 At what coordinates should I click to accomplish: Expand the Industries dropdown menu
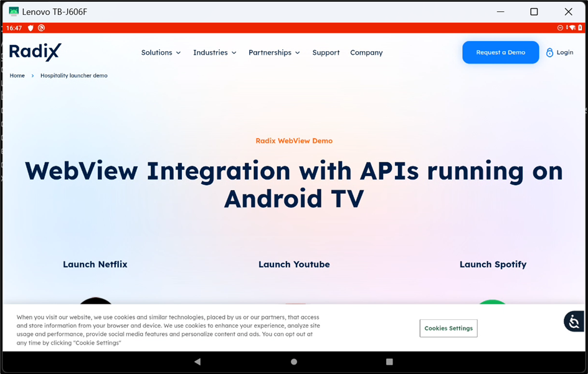[214, 53]
